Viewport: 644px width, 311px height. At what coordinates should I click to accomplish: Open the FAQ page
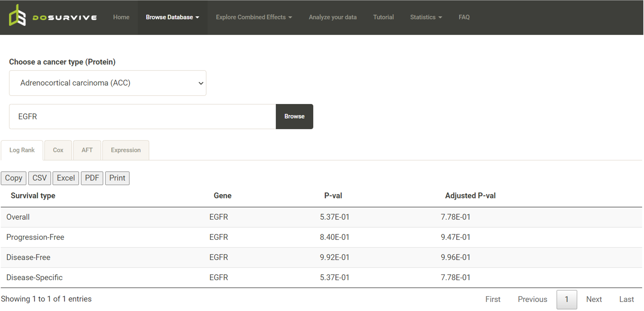[464, 17]
